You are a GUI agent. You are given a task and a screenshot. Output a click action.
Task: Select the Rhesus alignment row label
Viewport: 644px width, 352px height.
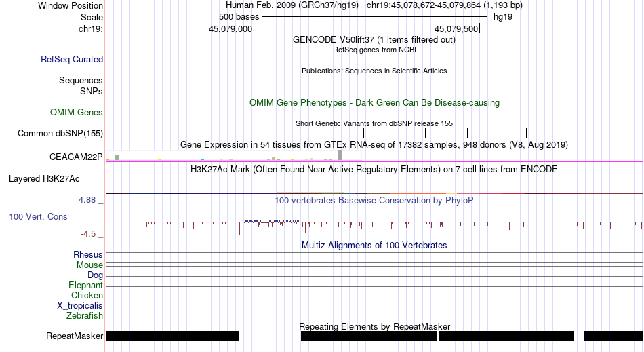(88, 254)
